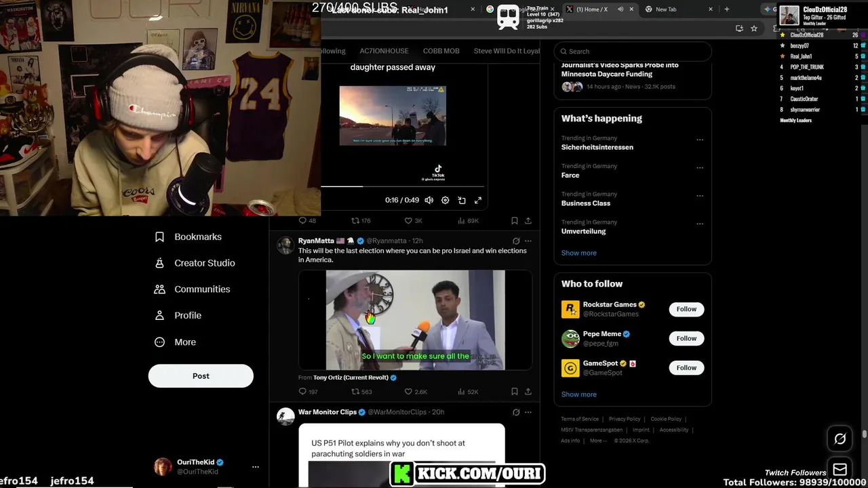This screenshot has width=868, height=488.
Task: Close the New Tab browser tab
Action: tap(711, 9)
